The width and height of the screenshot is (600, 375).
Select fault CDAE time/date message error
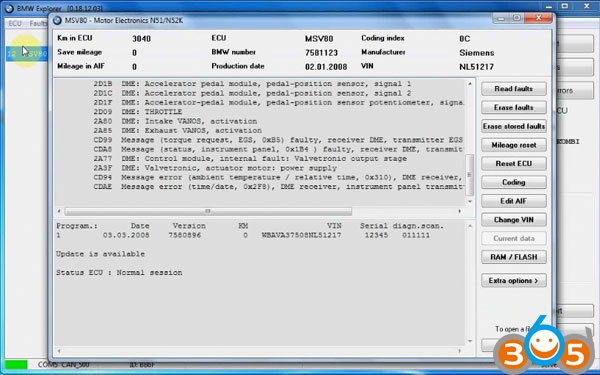279,187
